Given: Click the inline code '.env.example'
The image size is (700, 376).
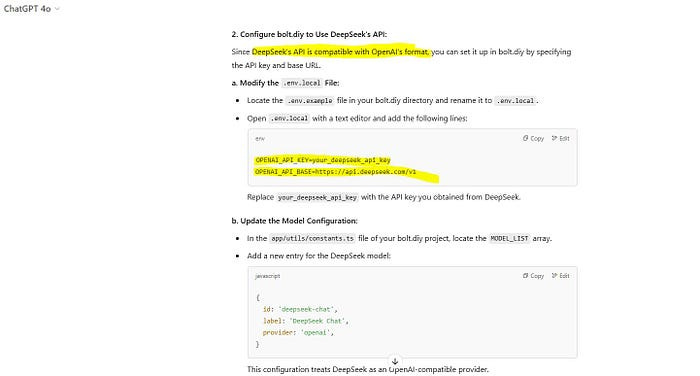Looking at the screenshot, I should coord(310,101).
